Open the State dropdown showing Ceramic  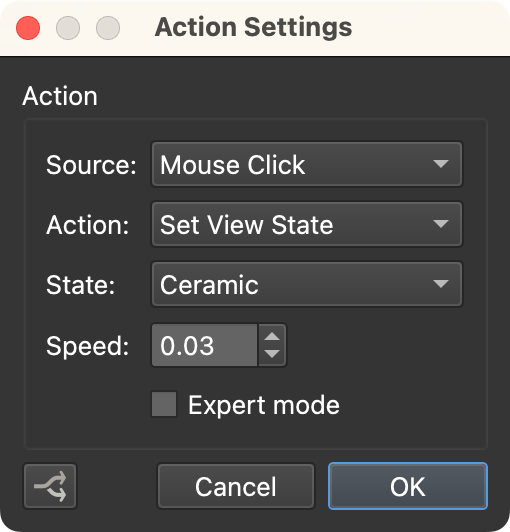307,284
